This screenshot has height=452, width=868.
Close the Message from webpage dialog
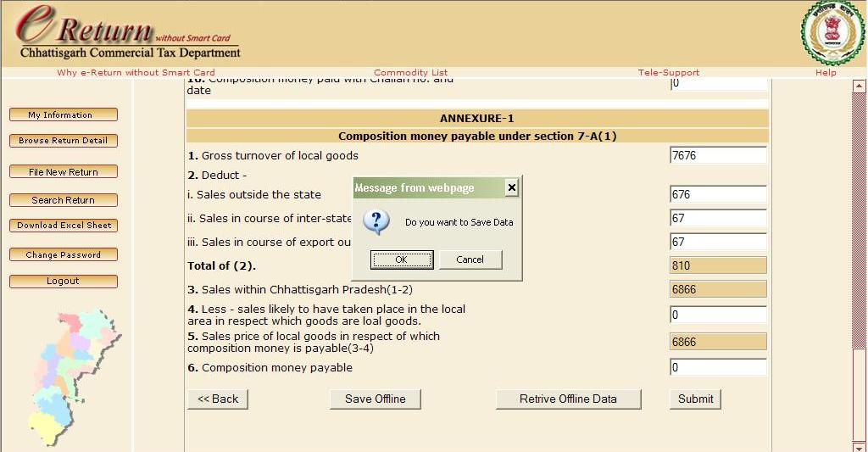511,187
